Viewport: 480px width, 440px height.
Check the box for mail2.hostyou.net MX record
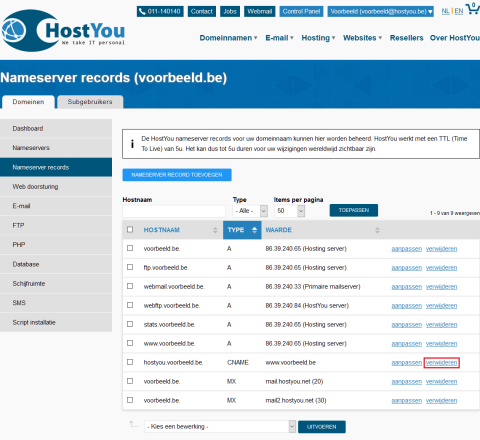click(130, 400)
